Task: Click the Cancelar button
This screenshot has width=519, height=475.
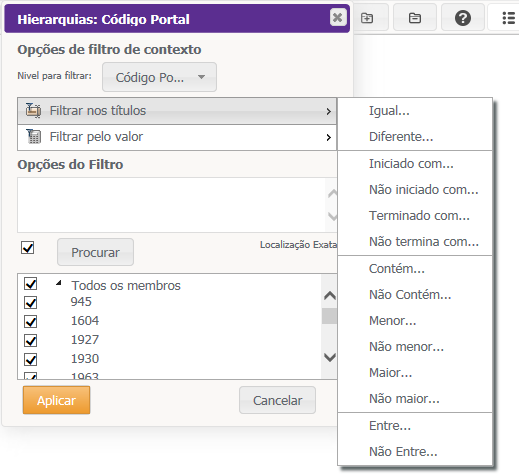Action: 277,400
